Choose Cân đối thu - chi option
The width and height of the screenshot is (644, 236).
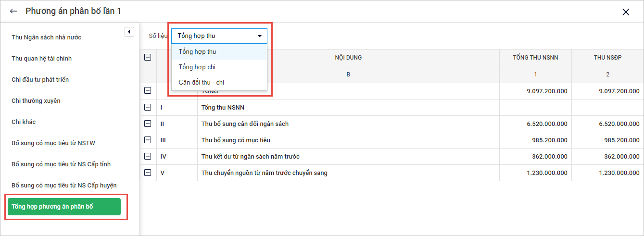(201, 82)
